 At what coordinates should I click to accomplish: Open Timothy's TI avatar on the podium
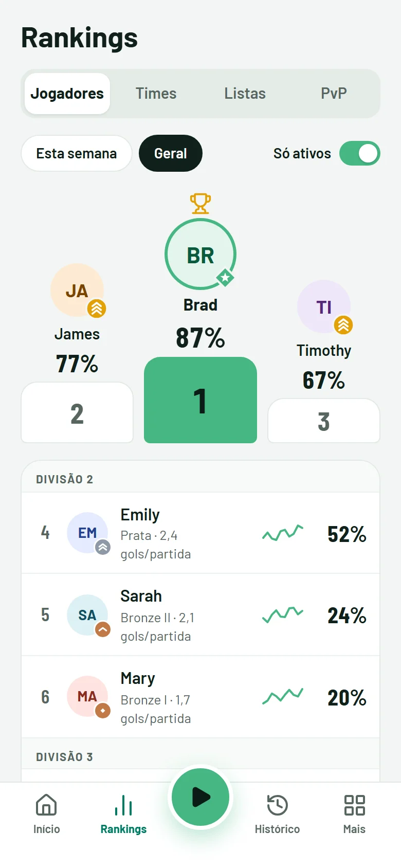tap(324, 306)
